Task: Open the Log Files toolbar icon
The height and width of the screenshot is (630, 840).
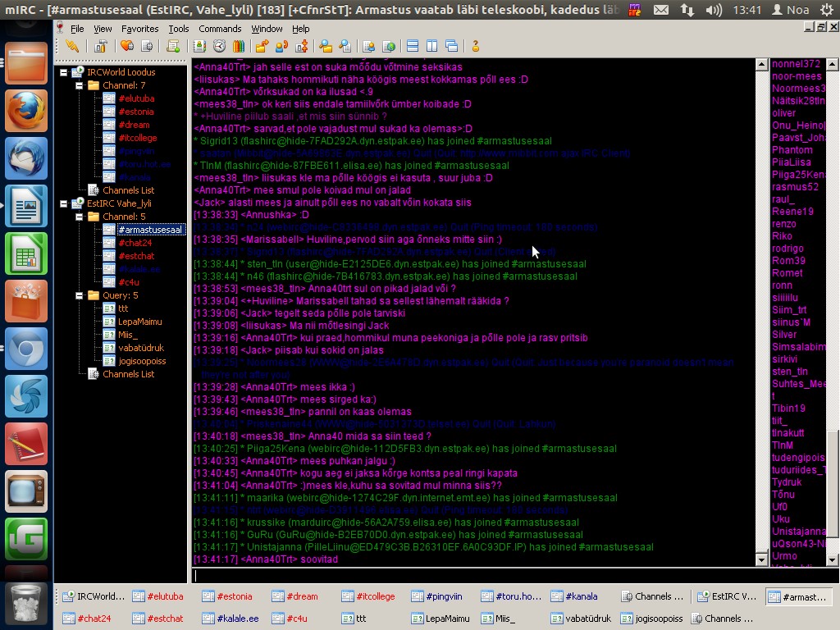Action: point(345,47)
